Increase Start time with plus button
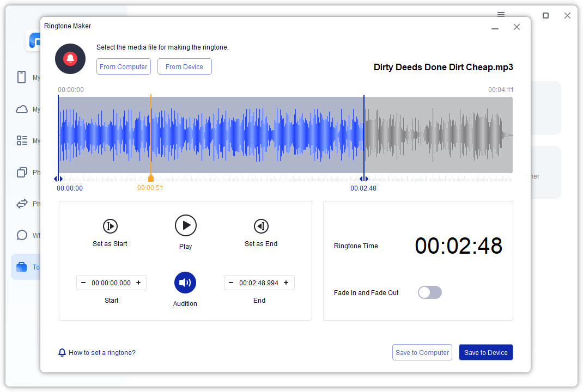 pyautogui.click(x=138, y=283)
